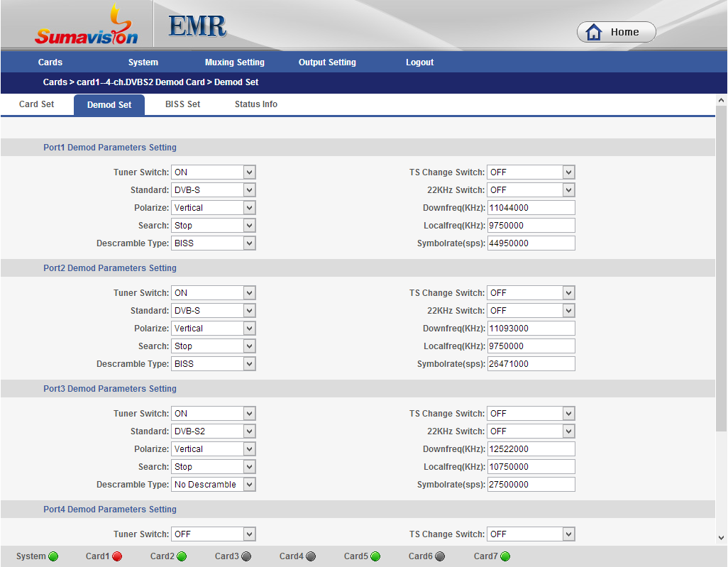Click the gray Card3 status light
The width and height of the screenshot is (728, 567).
pos(246,556)
